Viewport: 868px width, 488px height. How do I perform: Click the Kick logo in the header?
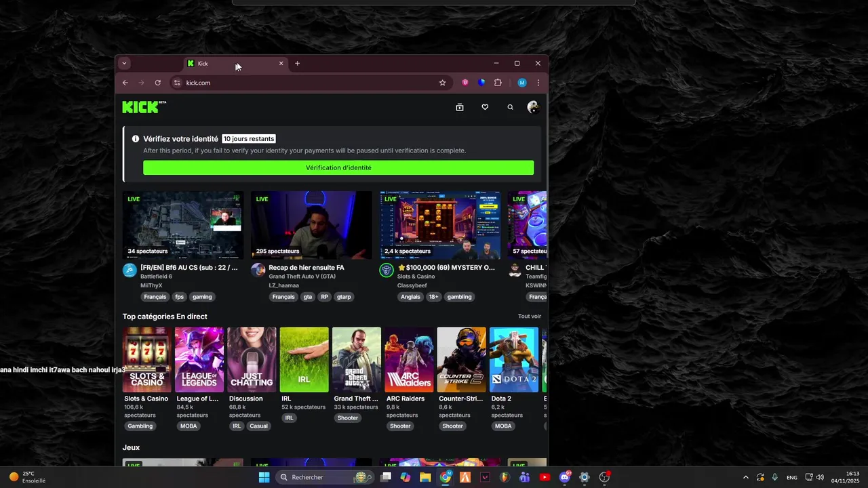point(144,106)
